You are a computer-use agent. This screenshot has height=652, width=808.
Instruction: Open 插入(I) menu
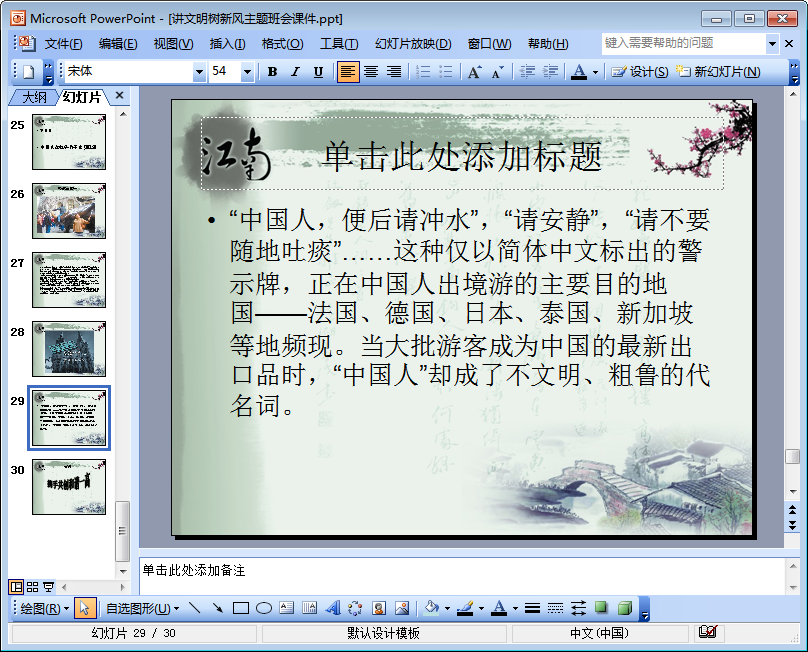coord(227,44)
